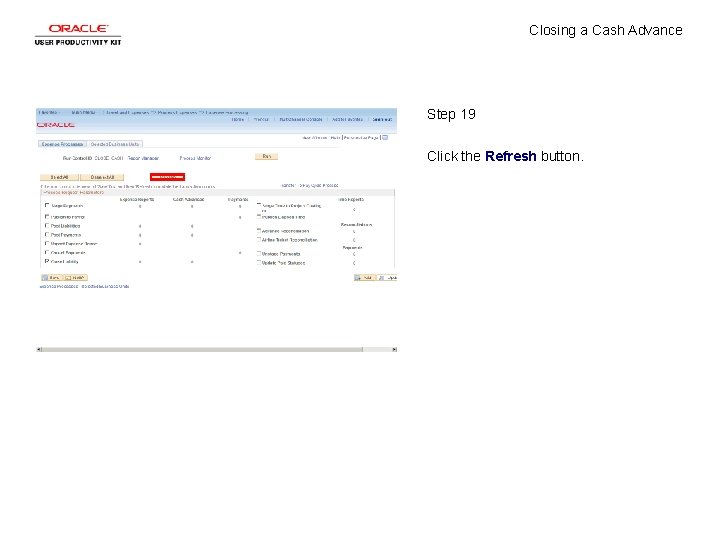The height and width of the screenshot is (540, 720).
Task: Open the Worklist link
Action: pyautogui.click(x=261, y=119)
